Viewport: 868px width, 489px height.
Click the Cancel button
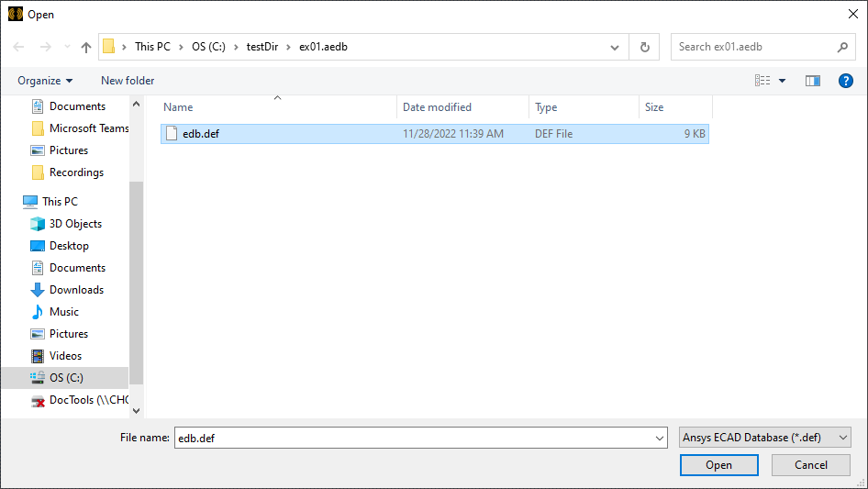click(x=811, y=465)
